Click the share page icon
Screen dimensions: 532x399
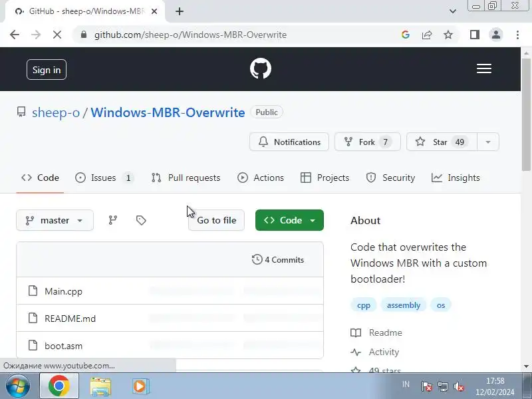pyautogui.click(x=427, y=35)
